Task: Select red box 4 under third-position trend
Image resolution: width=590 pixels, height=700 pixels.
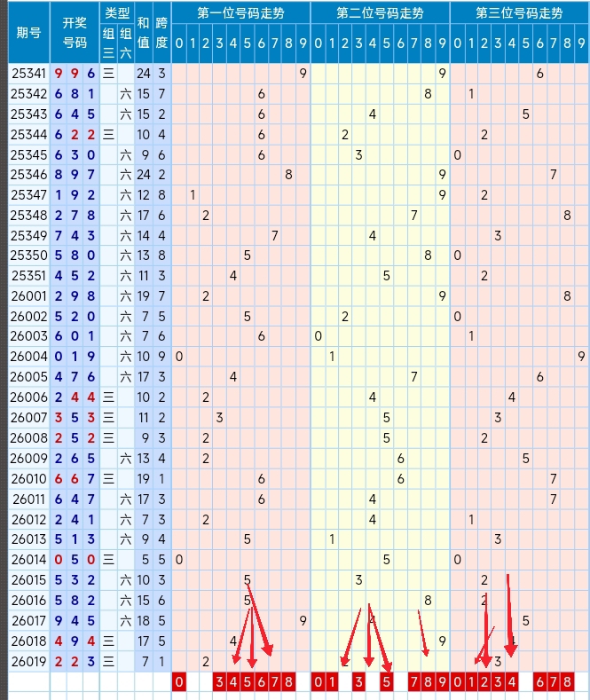Action: pos(512,682)
